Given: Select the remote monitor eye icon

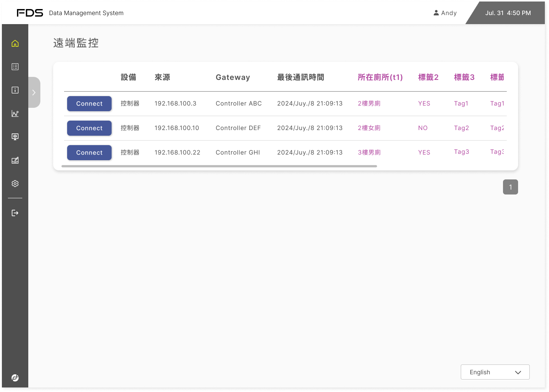Looking at the screenshot, I should pyautogui.click(x=15, y=137).
